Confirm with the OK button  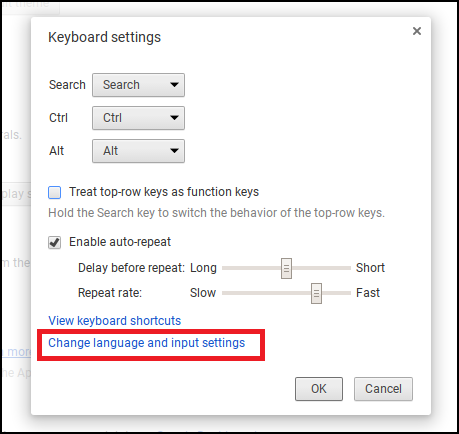319,389
